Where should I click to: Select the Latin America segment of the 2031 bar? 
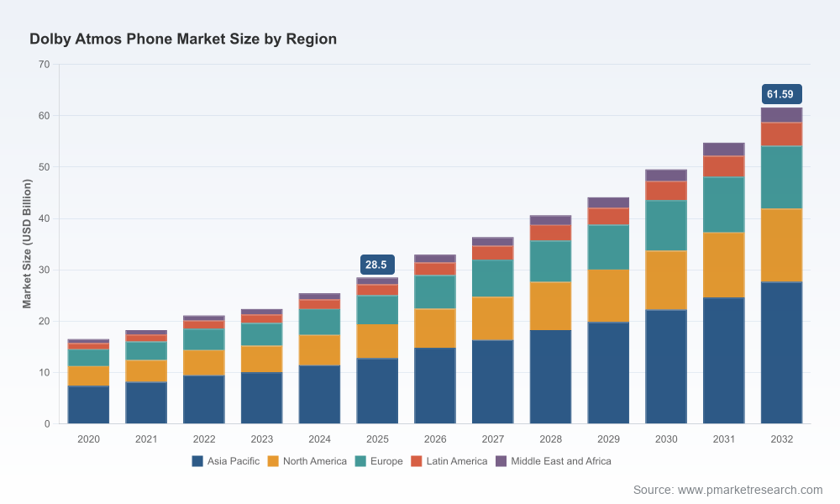[724, 166]
